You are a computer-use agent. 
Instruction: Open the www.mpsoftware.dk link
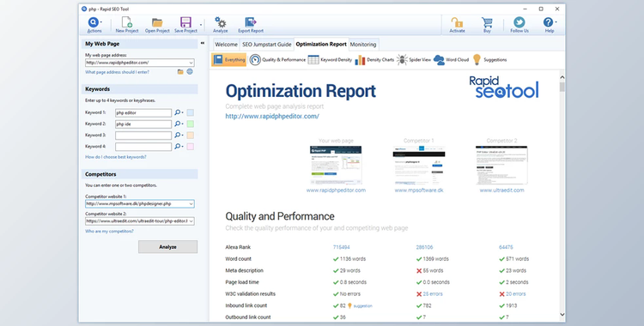tap(419, 190)
